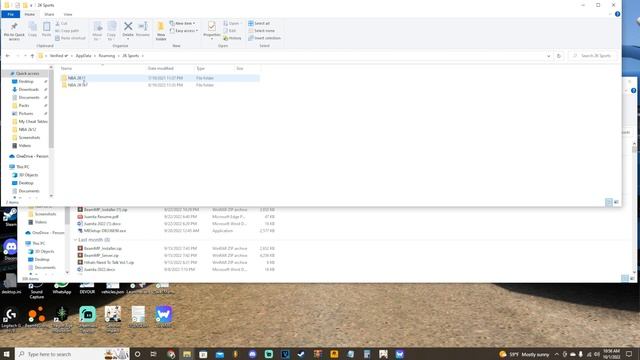Screen dimensions: 640x360
Task: Sort by the Name column header
Action: (66, 68)
